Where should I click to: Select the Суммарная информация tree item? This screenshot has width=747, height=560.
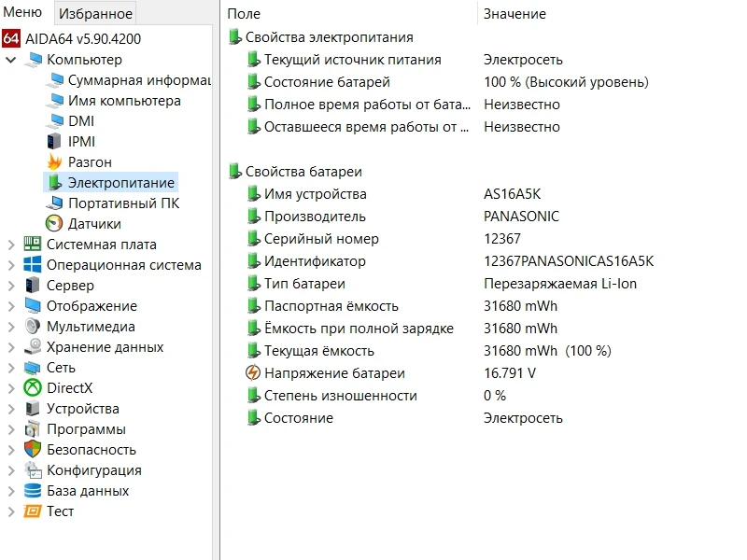point(139,80)
